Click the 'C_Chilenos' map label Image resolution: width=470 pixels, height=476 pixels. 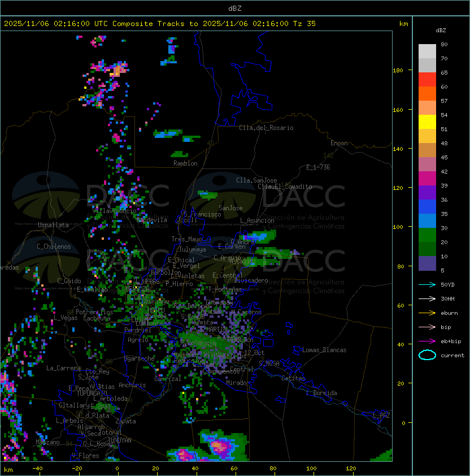coord(54,246)
